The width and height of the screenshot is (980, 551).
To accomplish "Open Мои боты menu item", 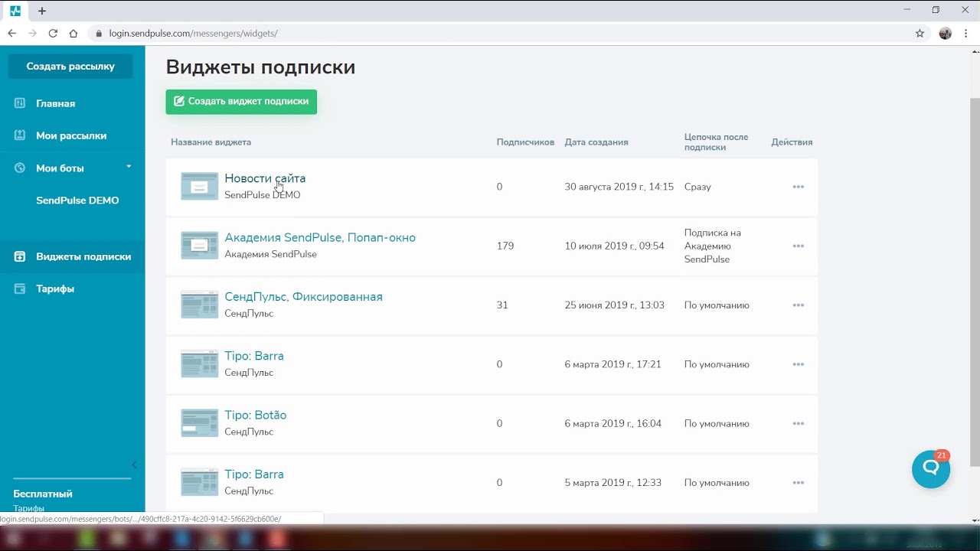I will 60,168.
